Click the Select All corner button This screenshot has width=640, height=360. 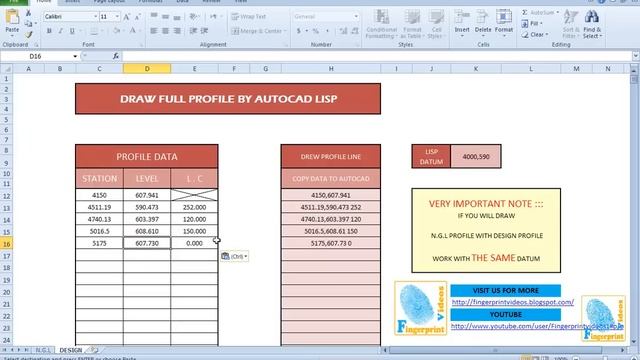point(7,69)
